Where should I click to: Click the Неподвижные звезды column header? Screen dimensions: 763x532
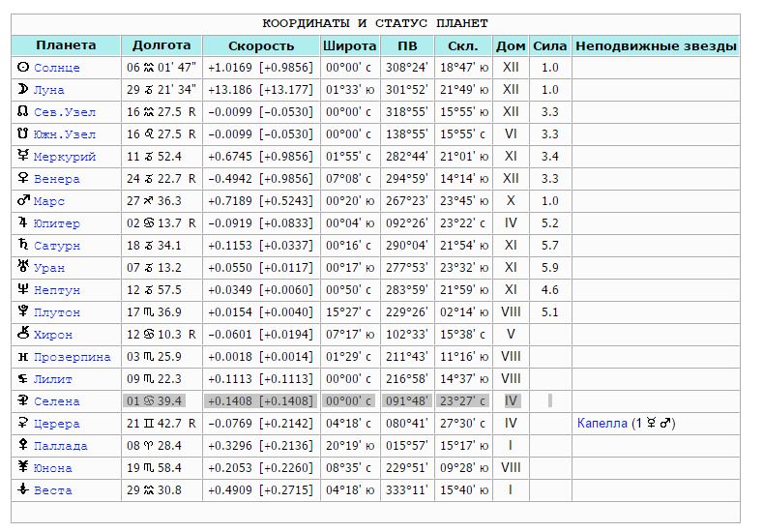coord(655,45)
